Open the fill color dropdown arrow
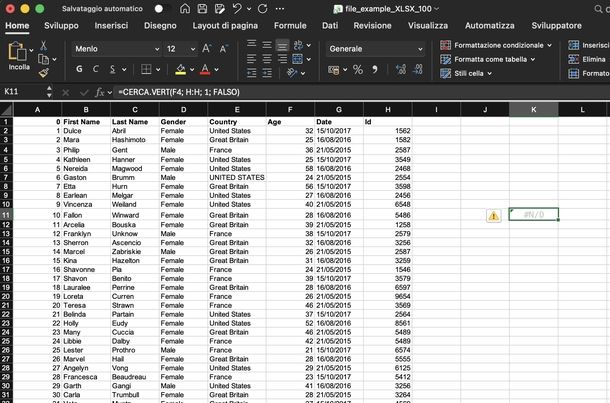The image size is (610, 403). tap(192, 70)
